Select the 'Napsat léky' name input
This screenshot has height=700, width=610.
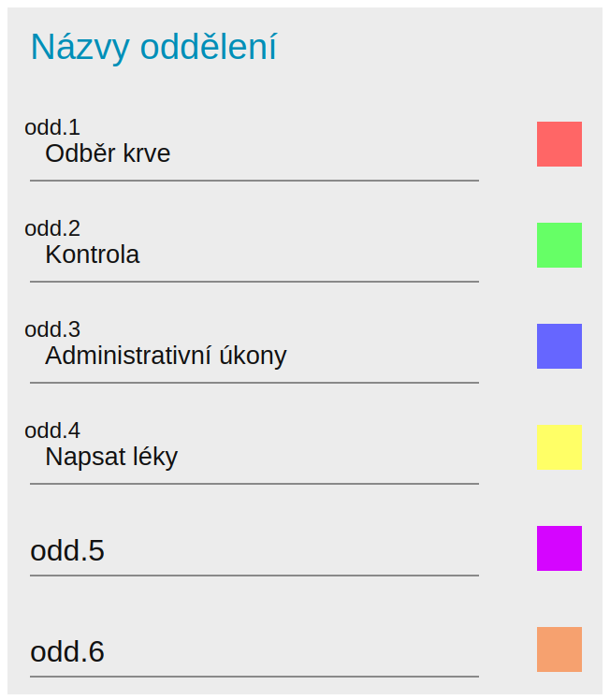253,457
